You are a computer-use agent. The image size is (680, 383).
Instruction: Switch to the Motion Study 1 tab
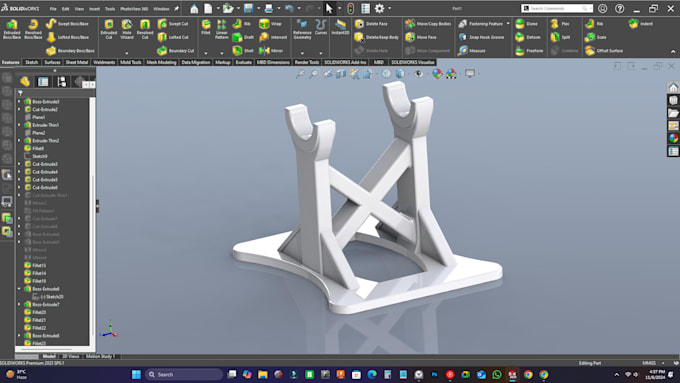100,356
